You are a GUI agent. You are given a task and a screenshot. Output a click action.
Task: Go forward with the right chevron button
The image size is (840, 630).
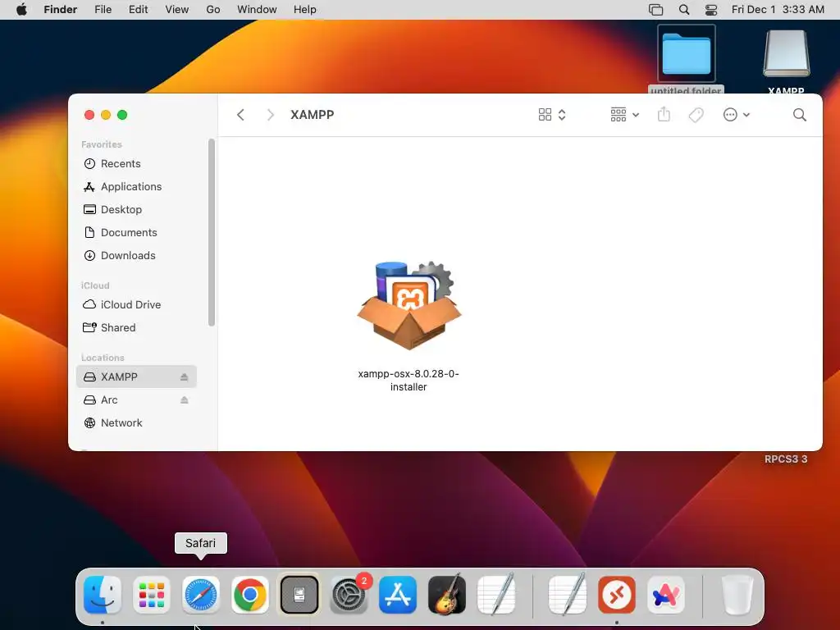271,115
